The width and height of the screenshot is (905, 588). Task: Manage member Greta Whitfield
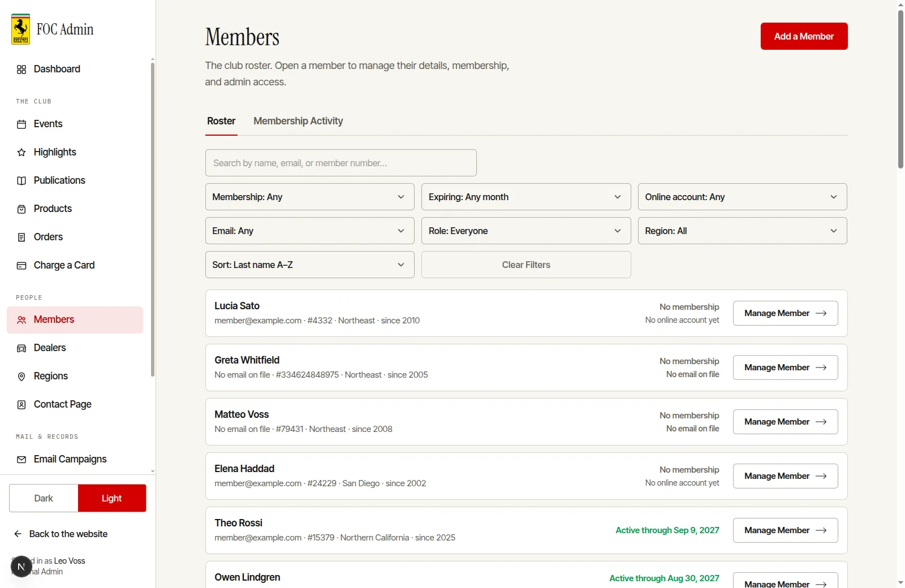(x=785, y=367)
